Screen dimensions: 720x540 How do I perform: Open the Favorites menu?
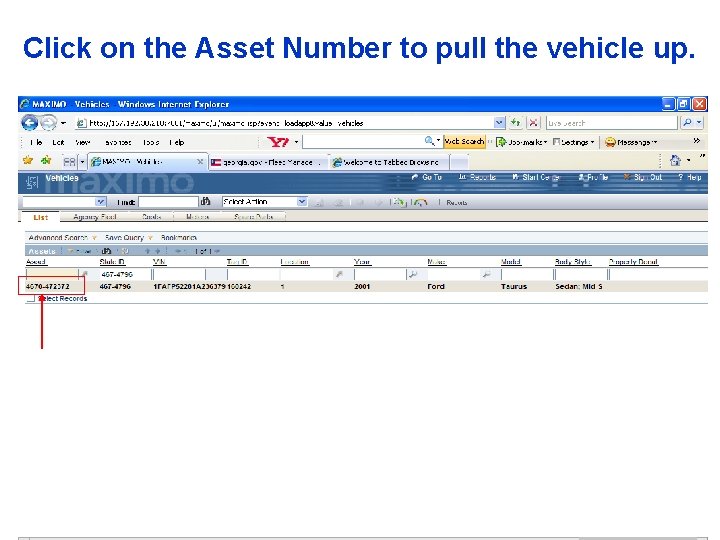tap(118, 142)
